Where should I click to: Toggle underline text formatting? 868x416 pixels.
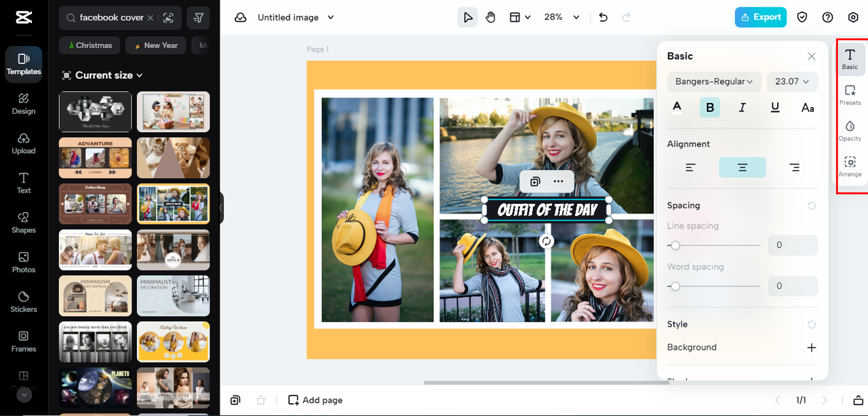775,107
